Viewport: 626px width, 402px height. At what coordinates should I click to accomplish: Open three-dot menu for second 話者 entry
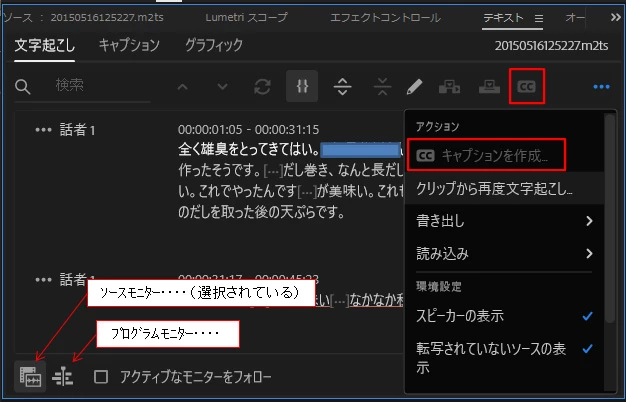click(x=43, y=279)
